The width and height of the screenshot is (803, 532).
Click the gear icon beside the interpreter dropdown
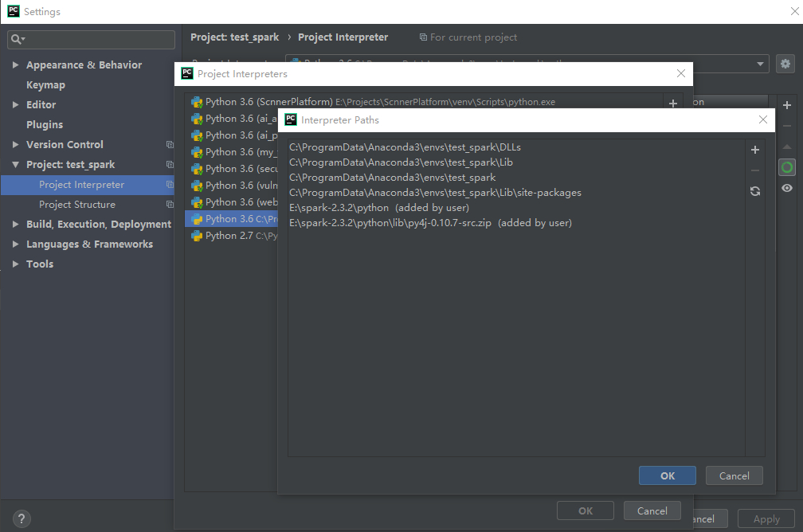[x=785, y=64]
